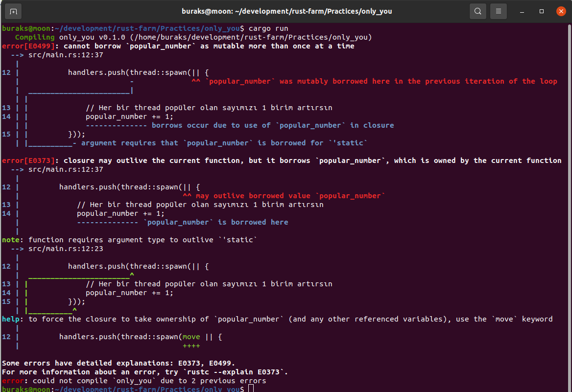Click the window title showing the only_you path
The image size is (572, 392).
click(x=286, y=11)
